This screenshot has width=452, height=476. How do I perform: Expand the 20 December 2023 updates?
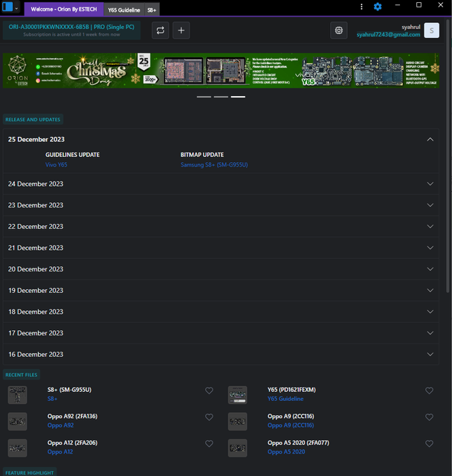coord(221,269)
